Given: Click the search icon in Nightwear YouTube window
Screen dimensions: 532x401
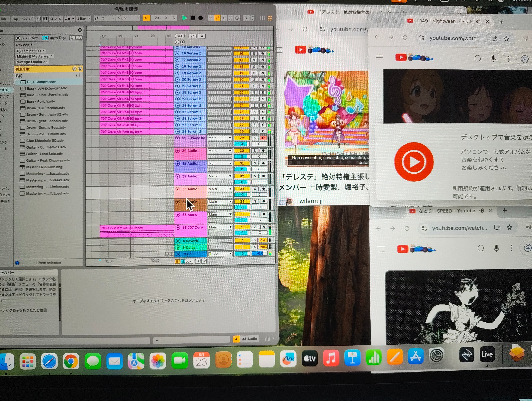Looking at the screenshot, I should (478, 59).
